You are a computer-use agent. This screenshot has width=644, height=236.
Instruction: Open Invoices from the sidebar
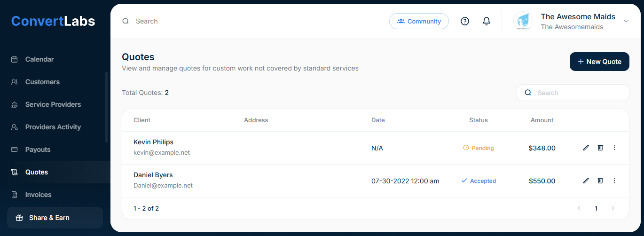point(38,195)
